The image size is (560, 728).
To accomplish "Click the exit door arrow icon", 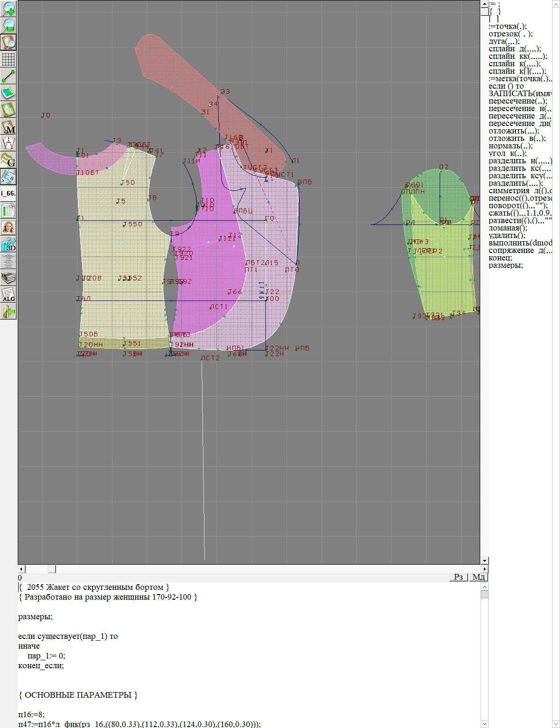I will (8, 311).
